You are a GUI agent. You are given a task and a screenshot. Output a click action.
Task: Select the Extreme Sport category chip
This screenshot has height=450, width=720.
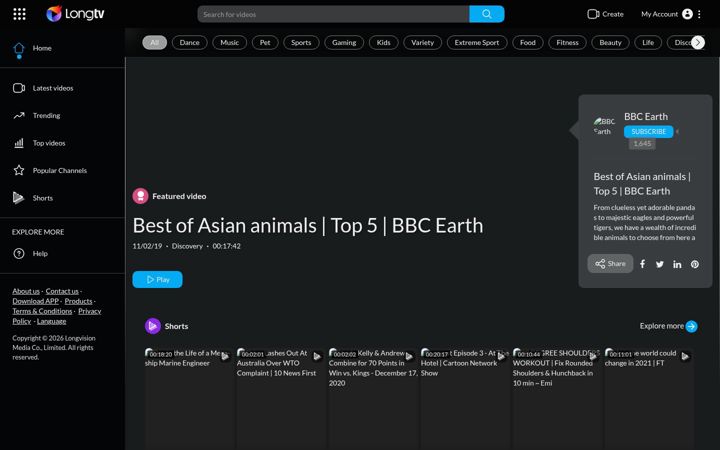click(477, 43)
